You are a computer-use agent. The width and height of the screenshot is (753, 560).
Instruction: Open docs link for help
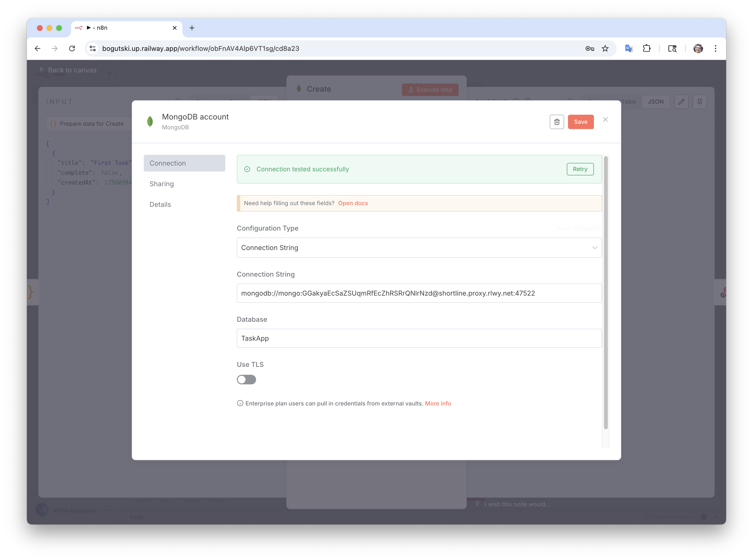[x=353, y=203]
